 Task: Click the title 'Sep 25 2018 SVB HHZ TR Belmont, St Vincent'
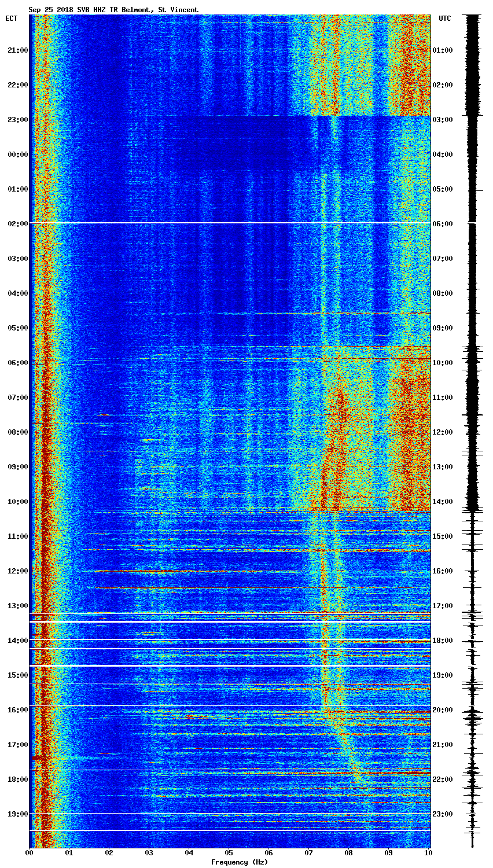point(113,10)
